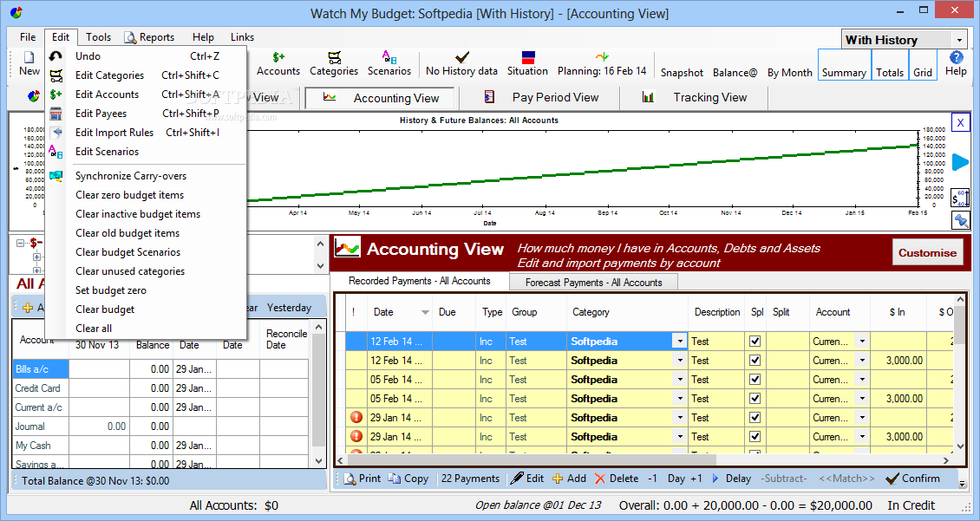Open Situation toolbar icon
The width and height of the screenshot is (980, 521).
(528, 57)
